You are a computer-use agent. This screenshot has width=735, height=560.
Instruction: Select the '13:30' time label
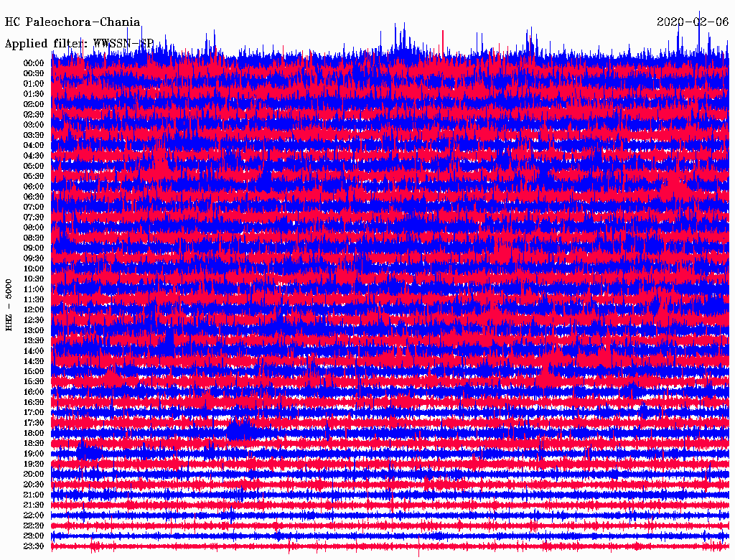[34, 340]
